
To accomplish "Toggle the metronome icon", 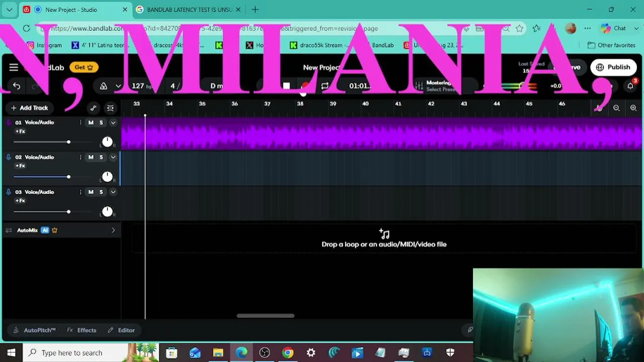I will pyautogui.click(x=104, y=86).
